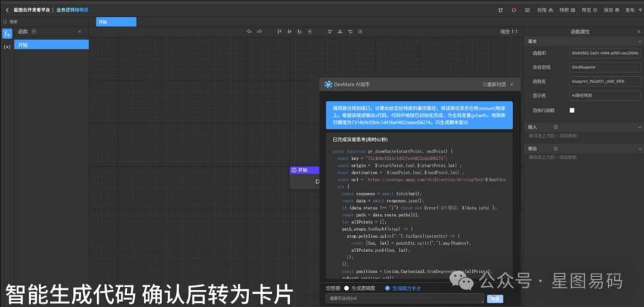
Task: Toggle the 自执行函数 checkbox
Action: [x=572, y=110]
